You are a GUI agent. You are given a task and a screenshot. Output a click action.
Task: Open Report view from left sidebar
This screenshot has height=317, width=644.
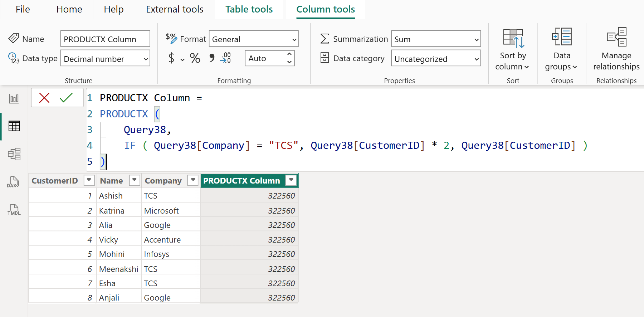[14, 99]
